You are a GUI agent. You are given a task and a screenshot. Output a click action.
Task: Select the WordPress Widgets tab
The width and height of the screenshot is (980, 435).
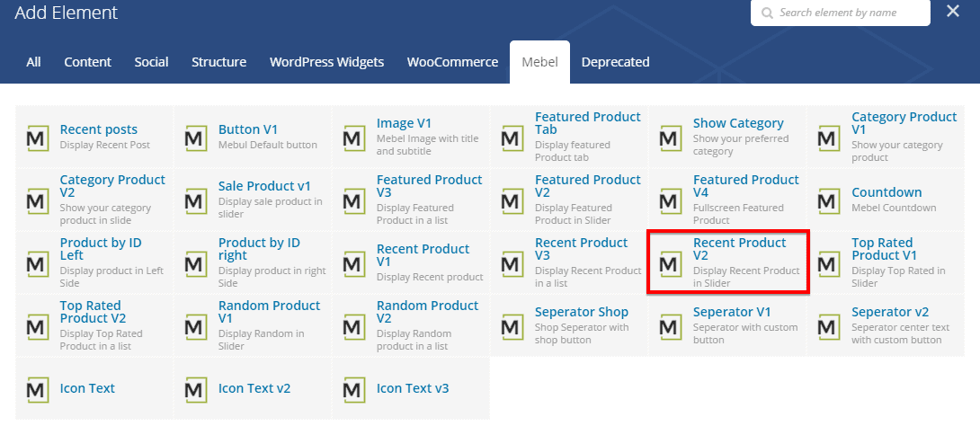coord(326,62)
